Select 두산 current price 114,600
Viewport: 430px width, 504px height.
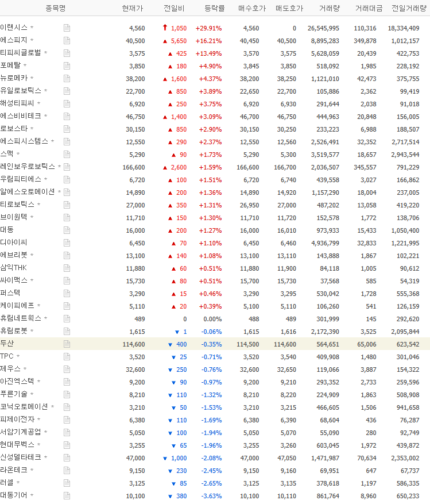pyautogui.click(x=134, y=344)
